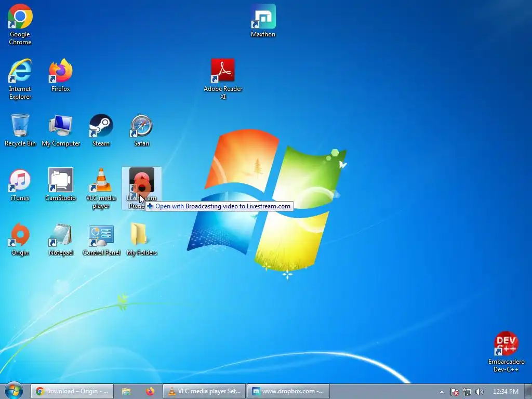532x399 pixels.
Task: Click the Control Panel desktop icon
Action: click(x=101, y=240)
